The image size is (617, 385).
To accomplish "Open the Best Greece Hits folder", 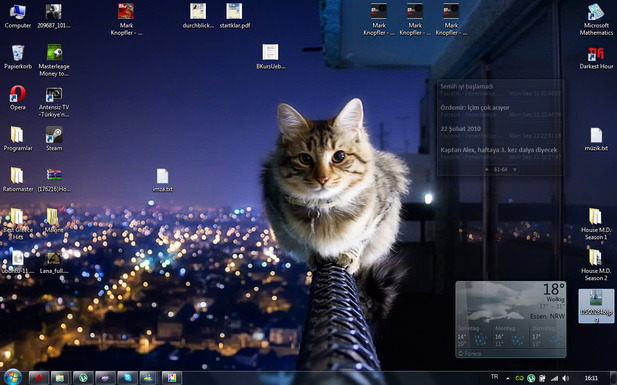I will (18, 224).
